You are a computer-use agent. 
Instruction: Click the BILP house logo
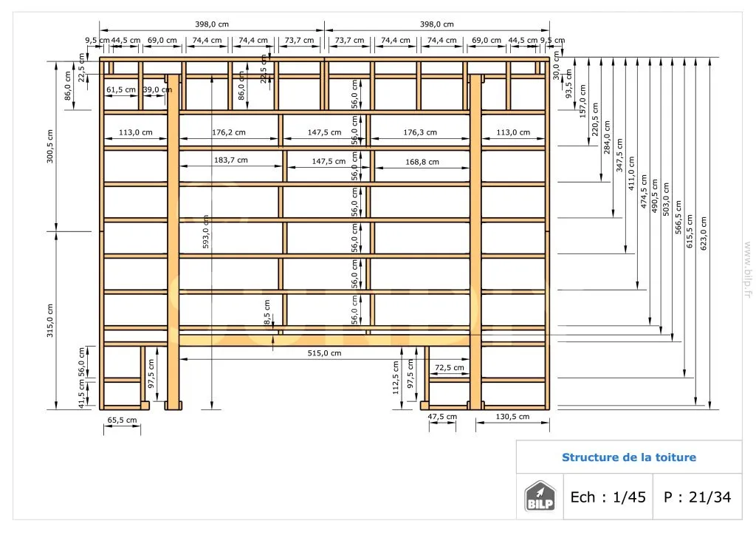point(539,496)
